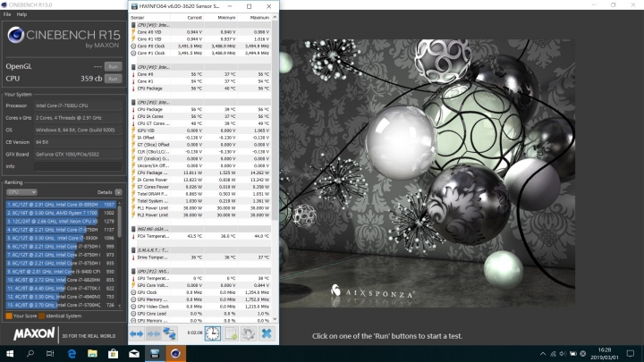Viewport: 644px width, 362px height.
Task: Click the rendered AIXSPONZA scene image
Action: [x=428, y=173]
